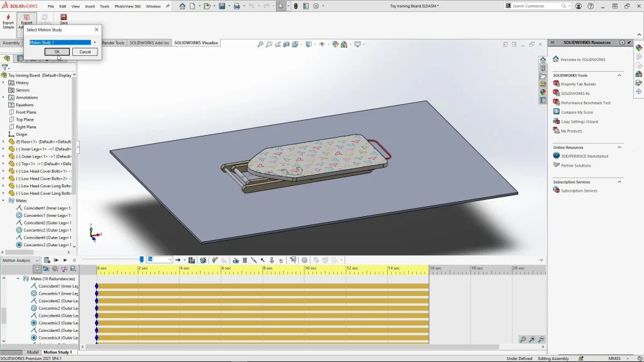This screenshot has width=644, height=362.
Task: Click the Zoom to Fit magnifier in the view toolbar
Action: click(260, 45)
